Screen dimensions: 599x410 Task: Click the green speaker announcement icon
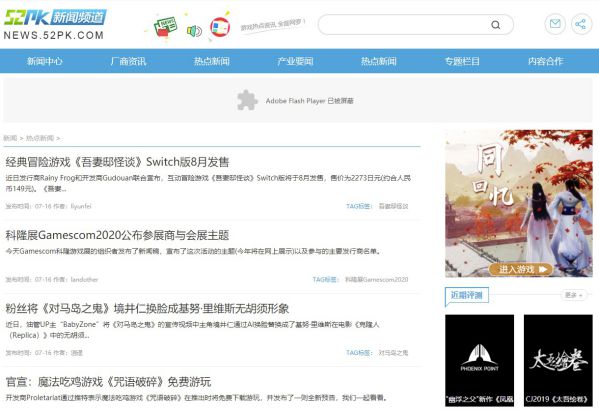click(x=194, y=31)
